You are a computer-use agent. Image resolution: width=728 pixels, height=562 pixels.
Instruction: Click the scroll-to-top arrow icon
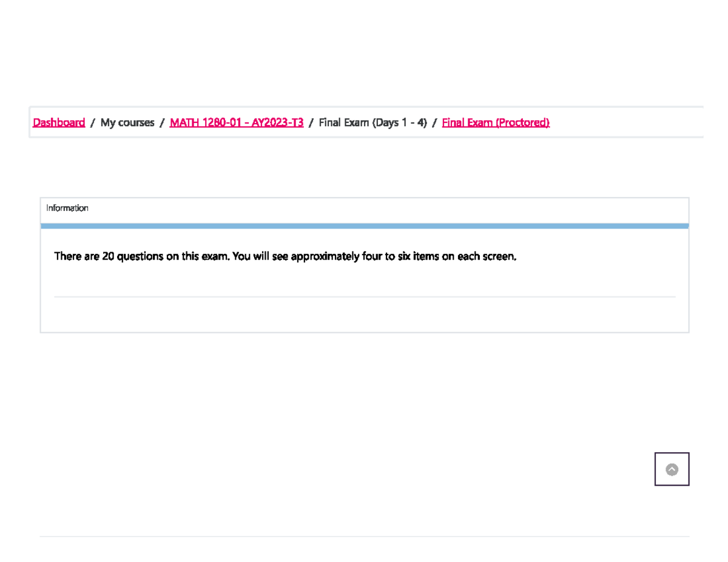[672, 469]
